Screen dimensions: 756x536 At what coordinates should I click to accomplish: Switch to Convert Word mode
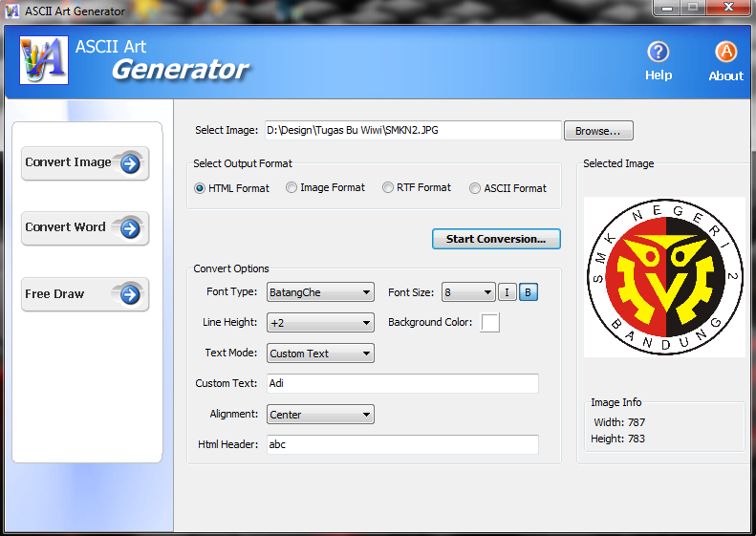[85, 228]
